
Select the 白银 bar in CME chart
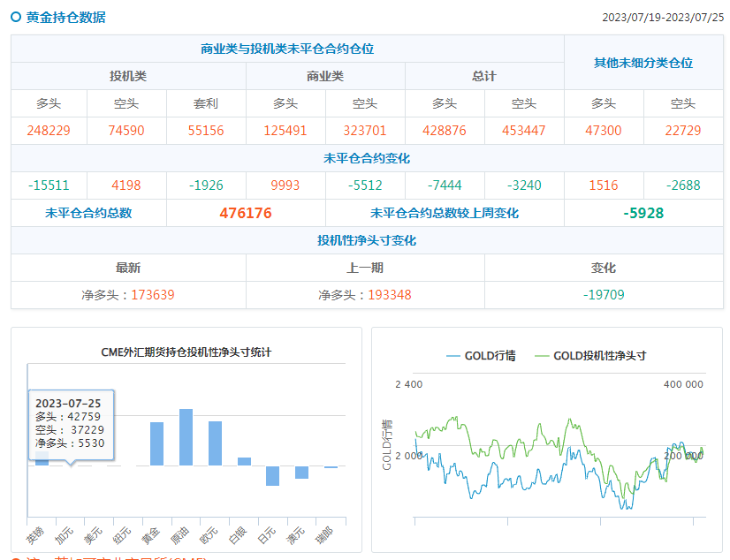pos(244,461)
